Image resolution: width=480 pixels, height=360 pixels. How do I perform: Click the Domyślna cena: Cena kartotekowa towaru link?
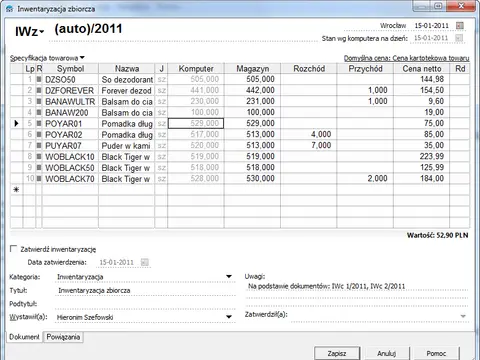(x=406, y=58)
